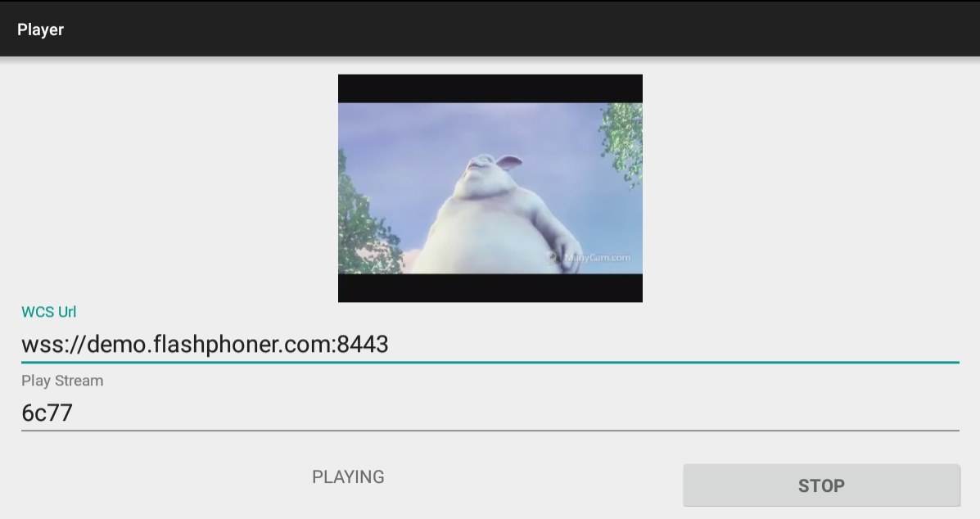The height and width of the screenshot is (519, 980).
Task: Click the ManyCam.com watermark text in the video
Action: point(598,258)
